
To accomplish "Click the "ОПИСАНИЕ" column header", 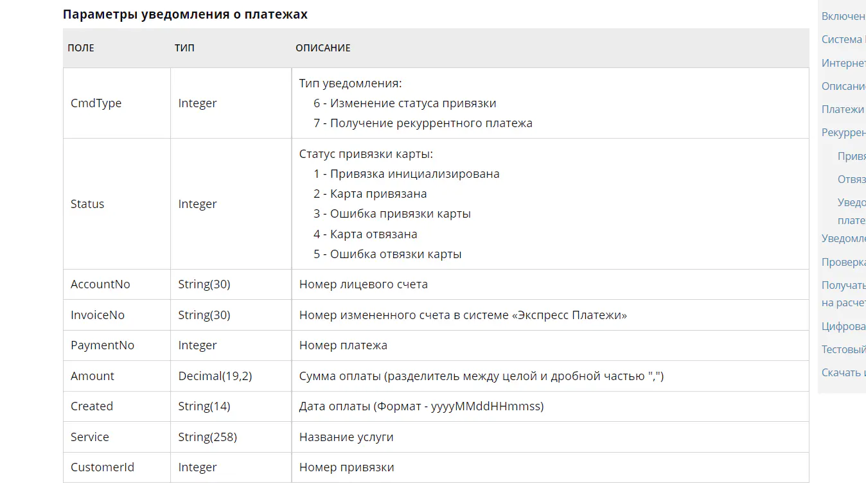I will click(323, 48).
